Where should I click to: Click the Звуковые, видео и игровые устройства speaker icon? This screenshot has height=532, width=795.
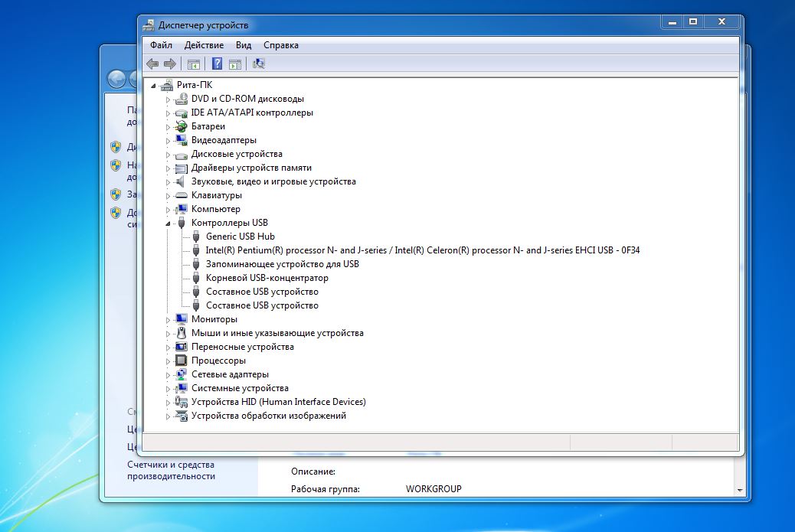click(180, 181)
